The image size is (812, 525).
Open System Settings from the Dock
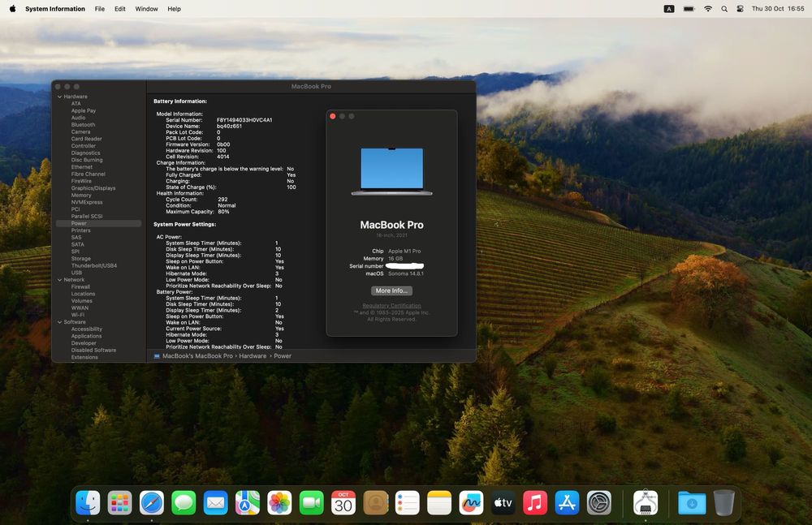[599, 503]
